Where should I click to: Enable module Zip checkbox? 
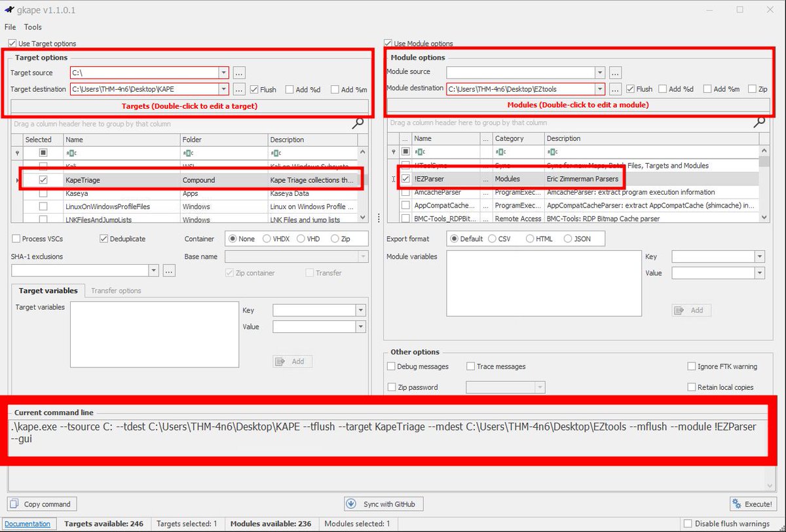tap(753, 88)
